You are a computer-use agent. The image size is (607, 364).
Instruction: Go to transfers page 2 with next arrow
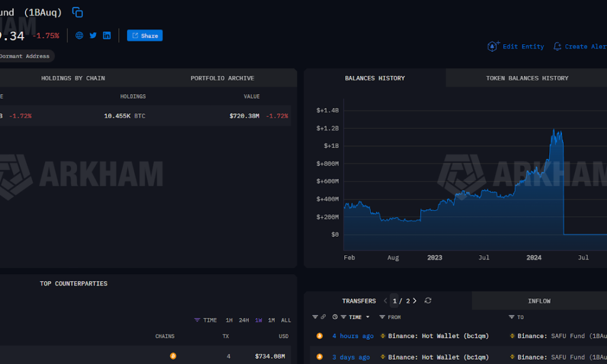pyautogui.click(x=415, y=300)
